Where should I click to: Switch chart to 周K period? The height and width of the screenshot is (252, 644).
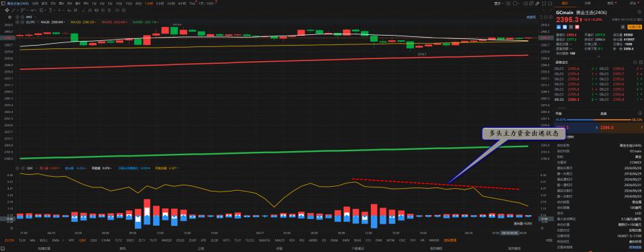coord(61,3)
